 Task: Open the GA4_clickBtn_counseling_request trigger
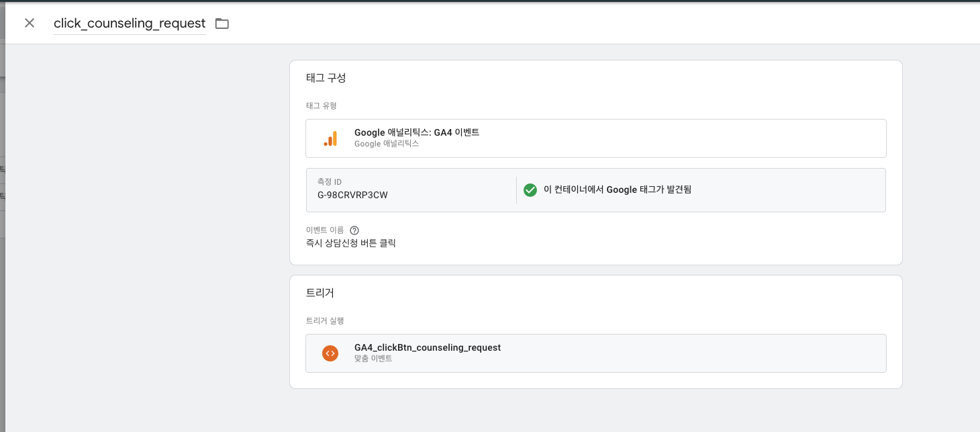[x=428, y=347]
